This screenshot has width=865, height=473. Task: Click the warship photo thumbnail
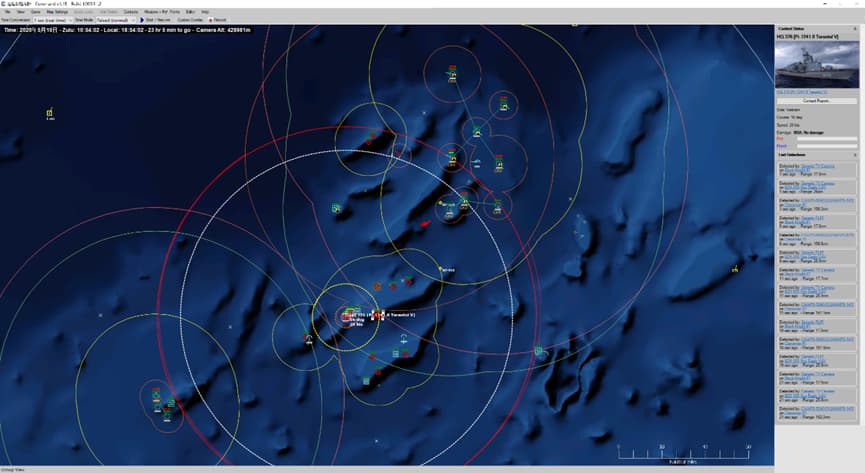pos(817,65)
